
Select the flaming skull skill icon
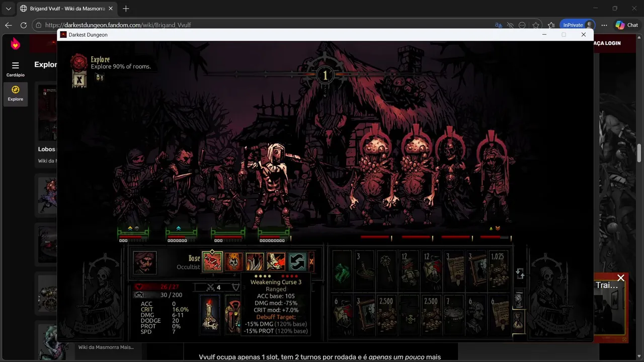(x=234, y=262)
